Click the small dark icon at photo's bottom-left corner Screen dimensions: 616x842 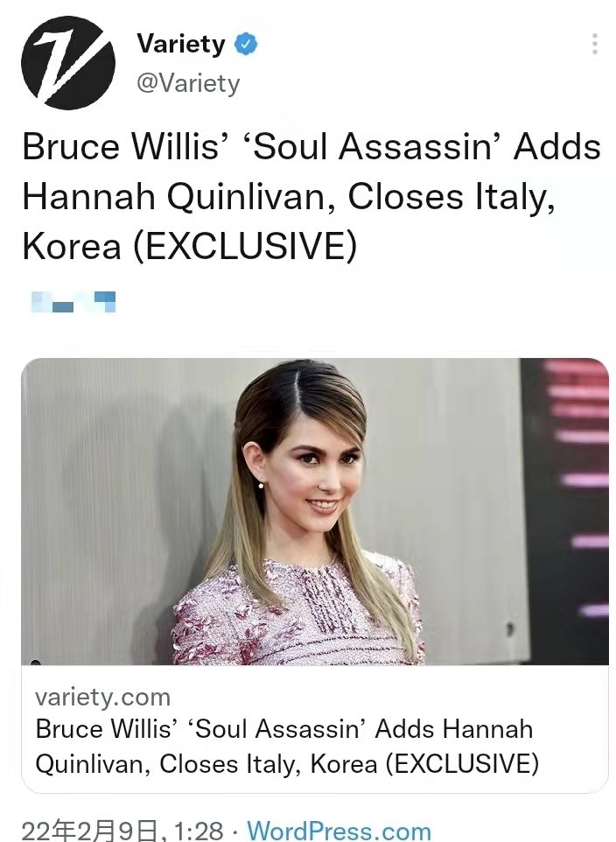coord(36,662)
